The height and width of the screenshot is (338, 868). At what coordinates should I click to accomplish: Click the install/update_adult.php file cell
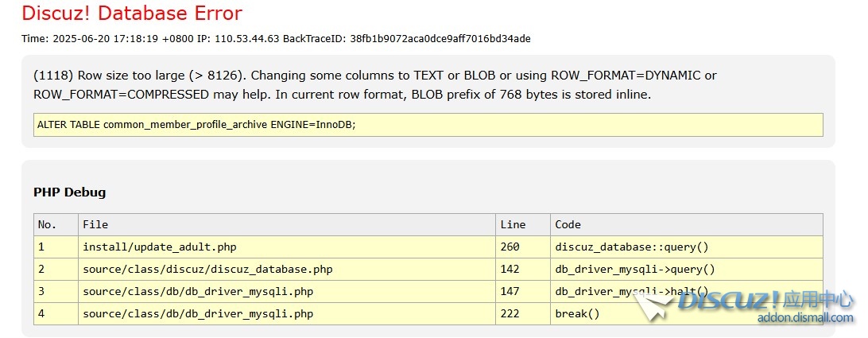[287, 247]
